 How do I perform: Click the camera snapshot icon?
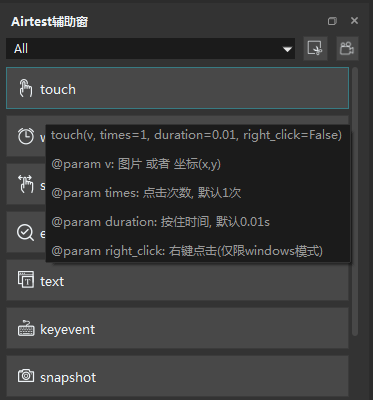26,376
